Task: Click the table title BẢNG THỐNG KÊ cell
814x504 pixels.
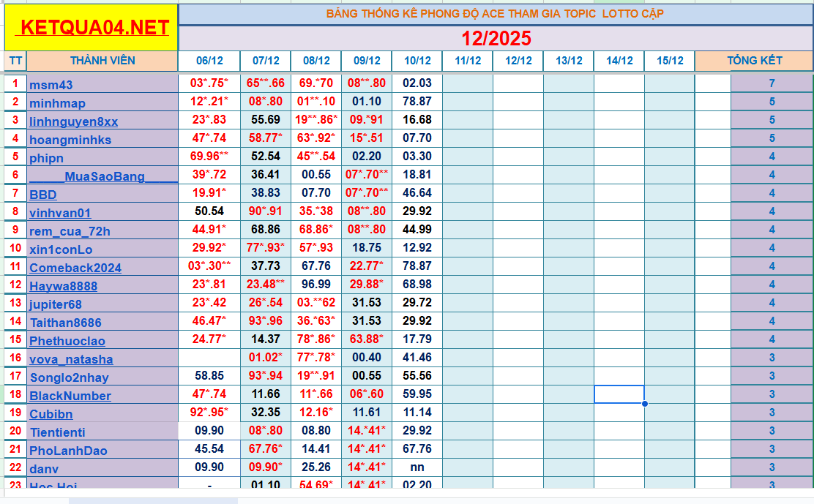Action: click(x=496, y=14)
